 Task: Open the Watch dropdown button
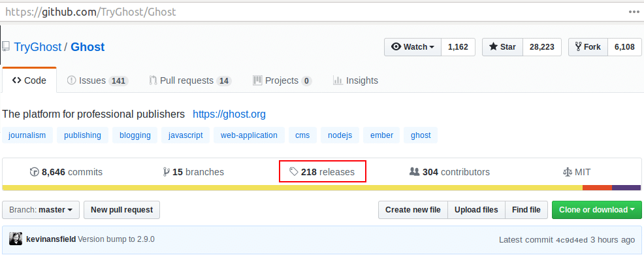click(x=413, y=47)
